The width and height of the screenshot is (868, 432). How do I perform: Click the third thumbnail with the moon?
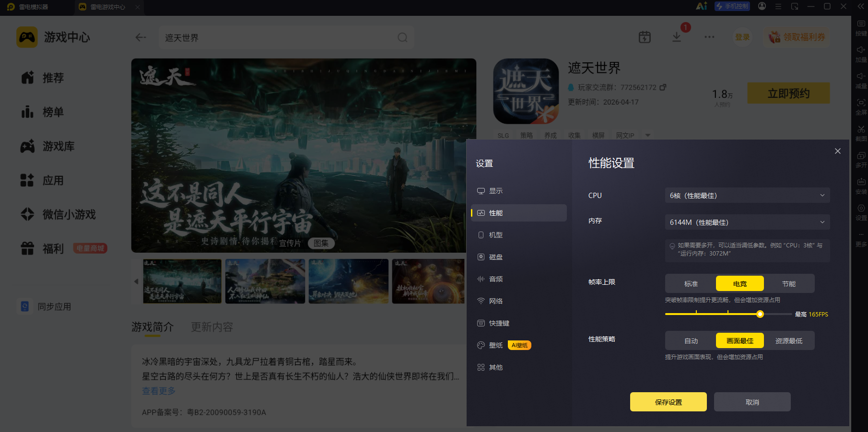pos(349,281)
